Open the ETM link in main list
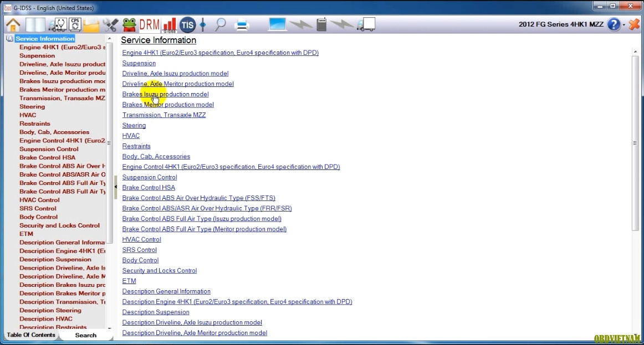 pos(129,281)
